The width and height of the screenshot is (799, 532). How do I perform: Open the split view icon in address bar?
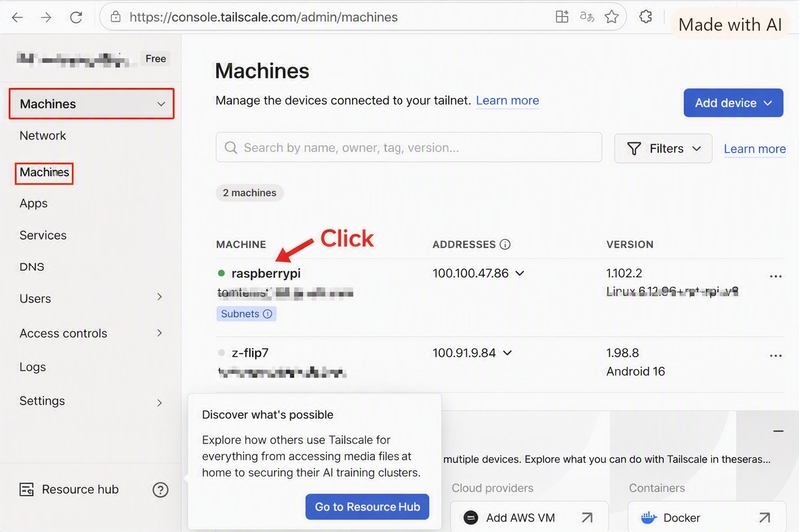click(562, 17)
